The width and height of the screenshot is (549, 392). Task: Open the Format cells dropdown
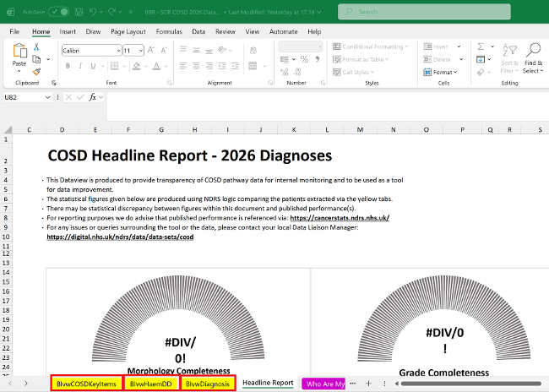(440, 72)
